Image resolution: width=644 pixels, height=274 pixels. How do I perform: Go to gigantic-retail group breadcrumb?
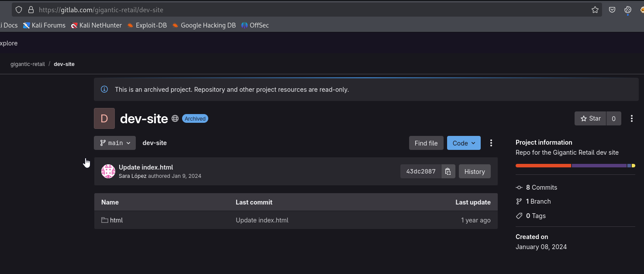coord(28,64)
